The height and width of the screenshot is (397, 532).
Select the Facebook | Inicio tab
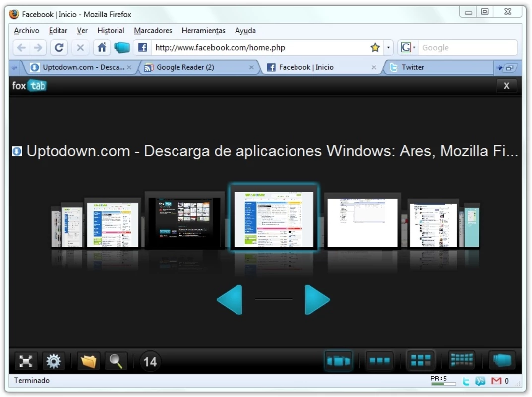[322, 67]
